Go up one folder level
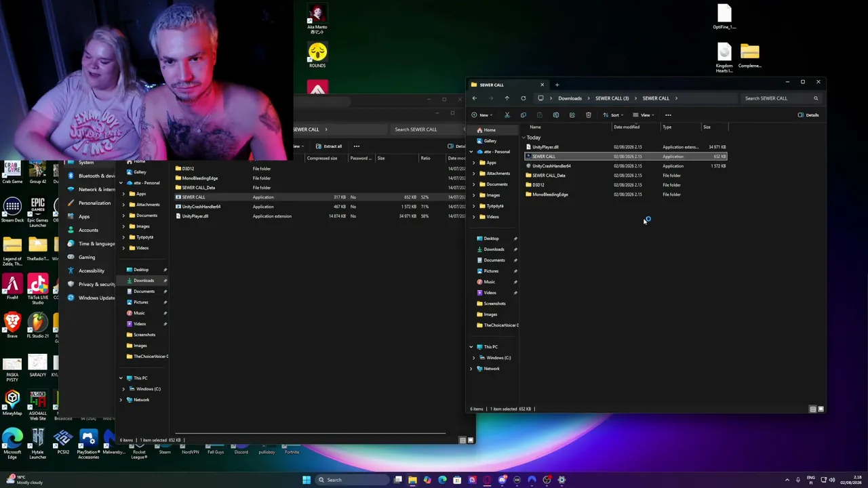868x488 pixels. tap(507, 98)
